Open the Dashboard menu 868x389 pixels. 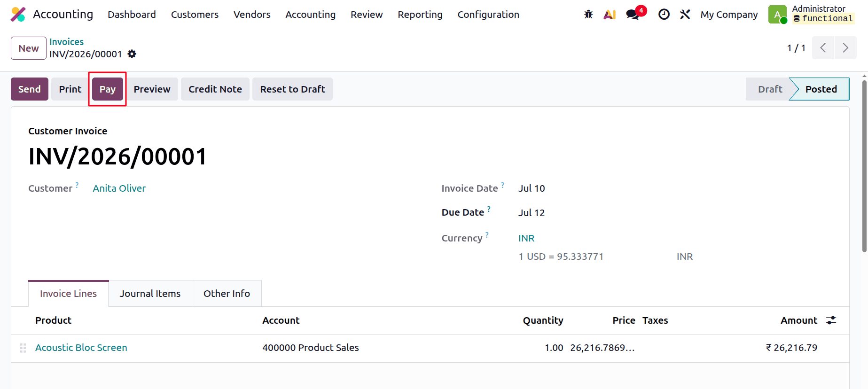pyautogui.click(x=132, y=15)
